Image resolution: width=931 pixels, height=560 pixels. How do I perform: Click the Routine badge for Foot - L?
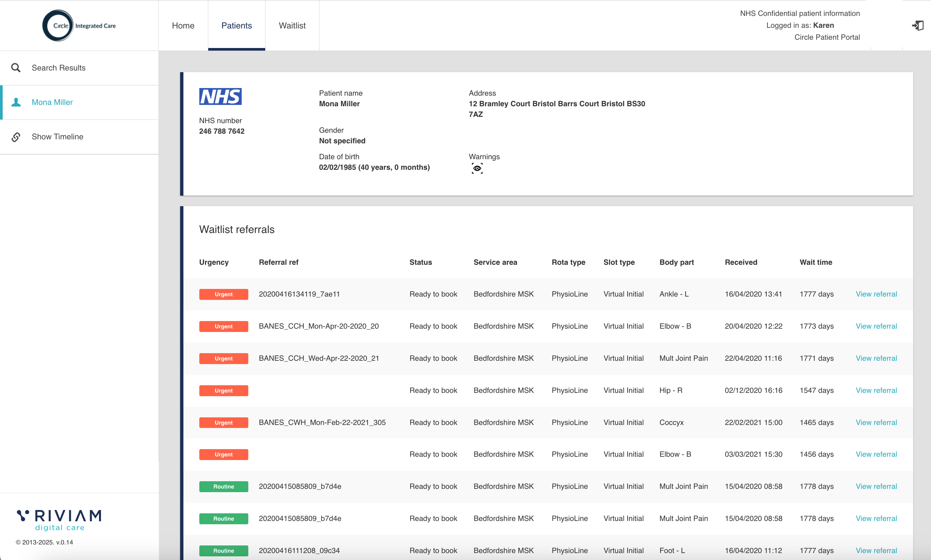click(223, 550)
